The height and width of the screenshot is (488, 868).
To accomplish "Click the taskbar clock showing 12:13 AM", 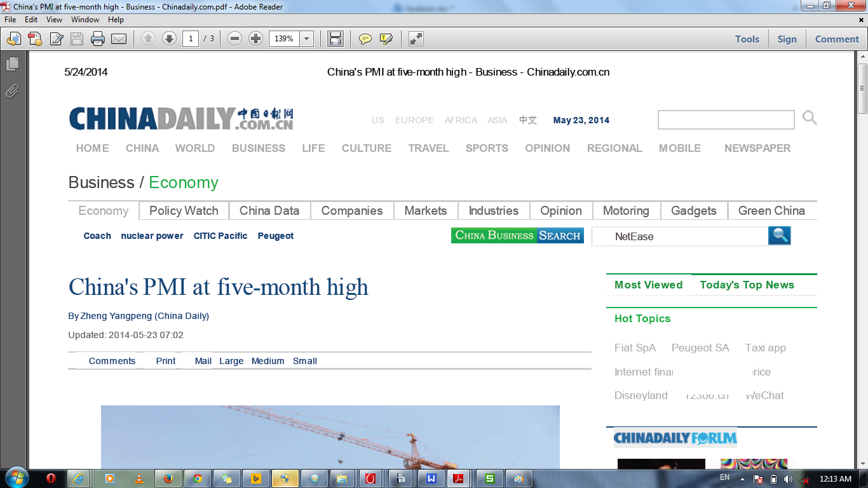I will (x=836, y=479).
